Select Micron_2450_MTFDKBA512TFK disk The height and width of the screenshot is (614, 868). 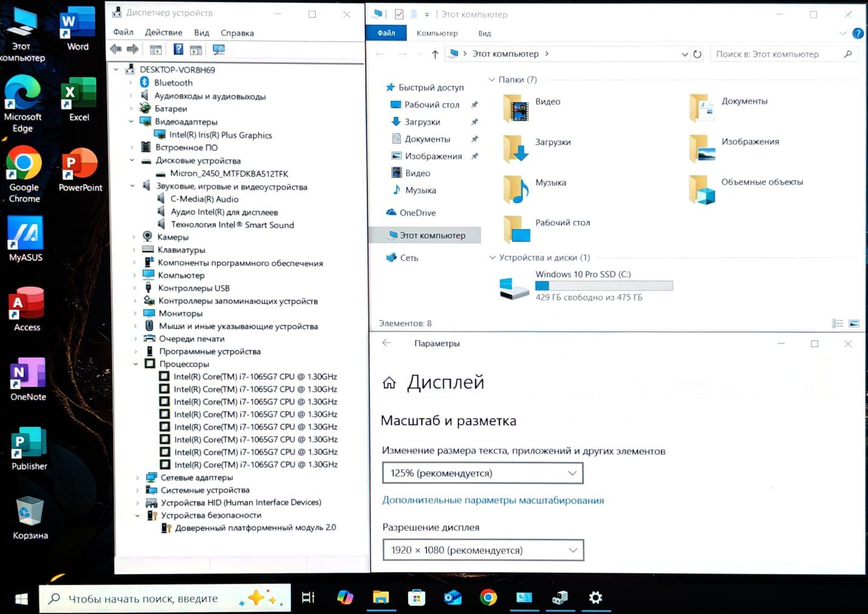222,173
